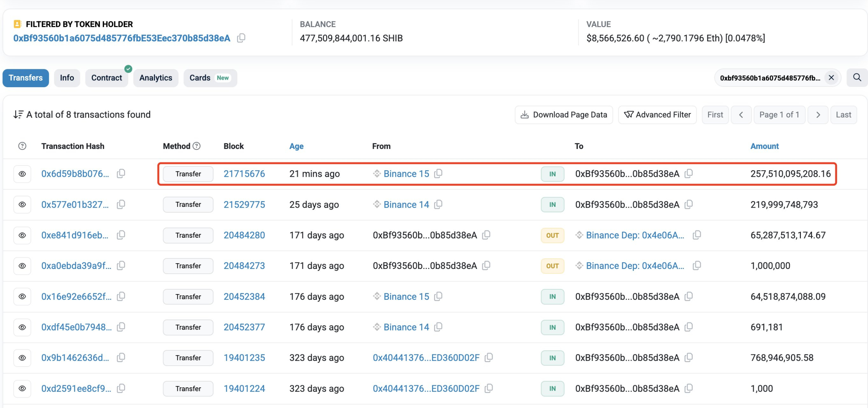Open the search magnifier button
This screenshot has height=408, width=868.
(x=857, y=78)
